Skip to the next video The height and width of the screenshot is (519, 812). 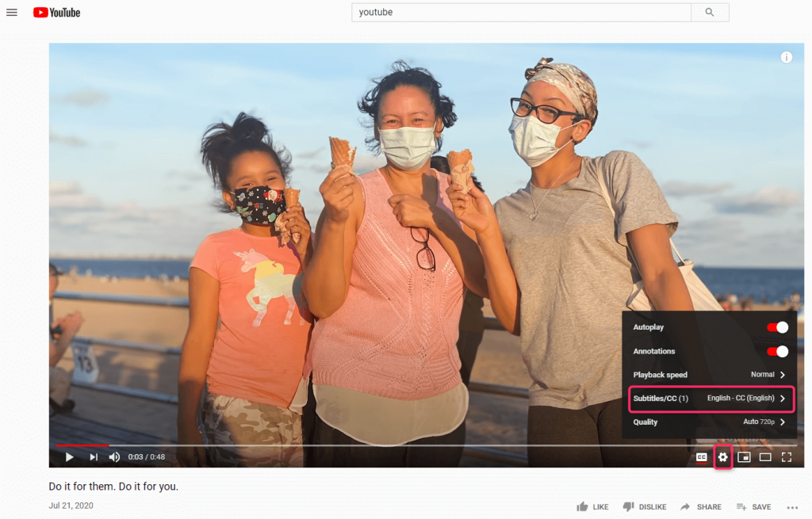point(94,457)
